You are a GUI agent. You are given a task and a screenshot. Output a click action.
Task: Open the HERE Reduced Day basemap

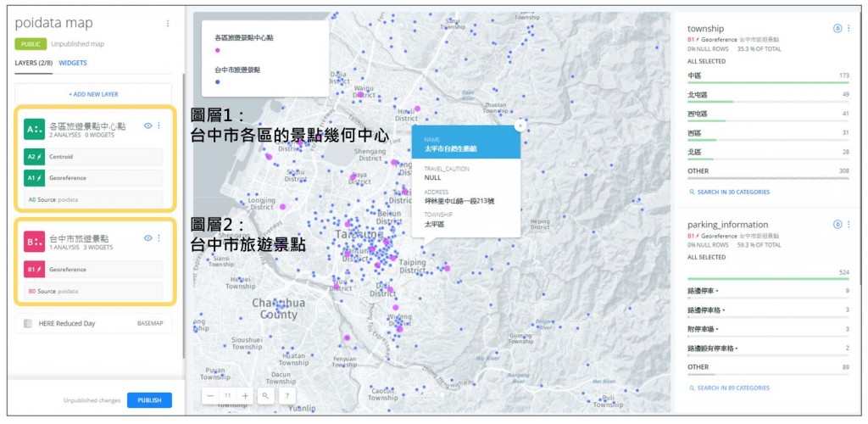point(93,323)
